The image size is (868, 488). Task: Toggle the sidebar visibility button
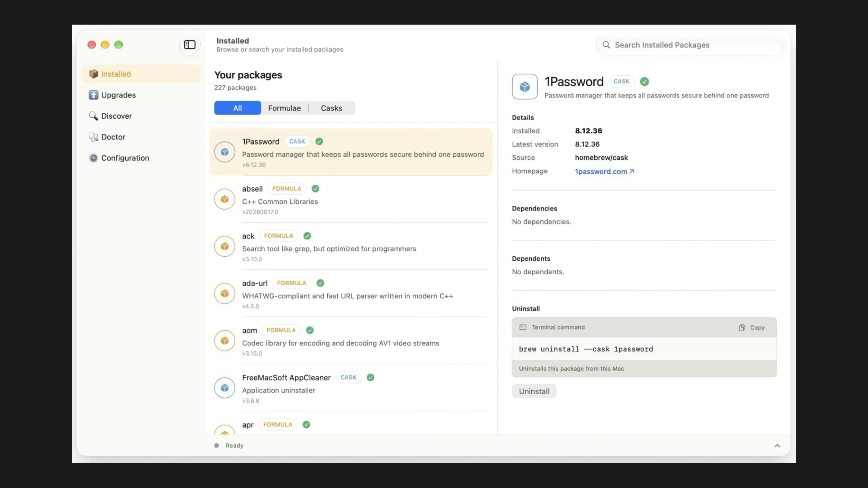pyautogui.click(x=190, y=45)
